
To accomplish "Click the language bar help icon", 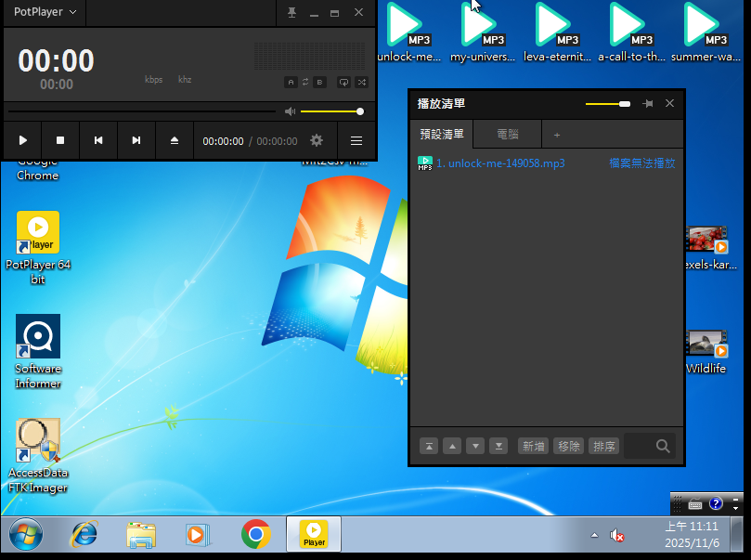I will 716,503.
